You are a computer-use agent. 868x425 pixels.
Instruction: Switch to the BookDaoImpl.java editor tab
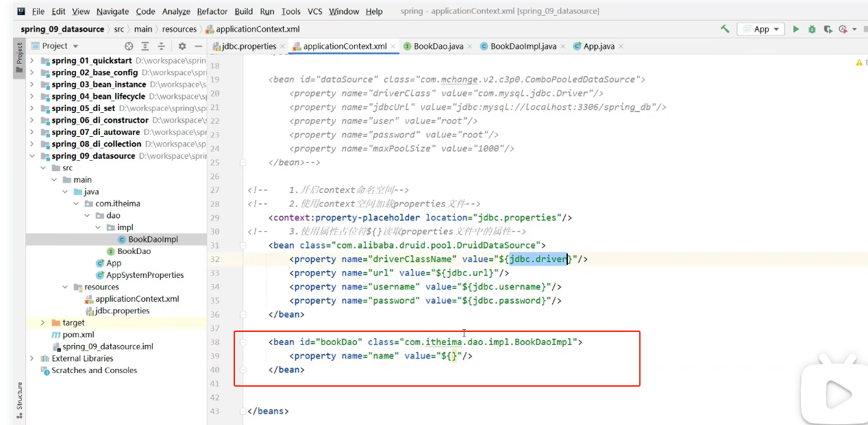[x=523, y=47]
